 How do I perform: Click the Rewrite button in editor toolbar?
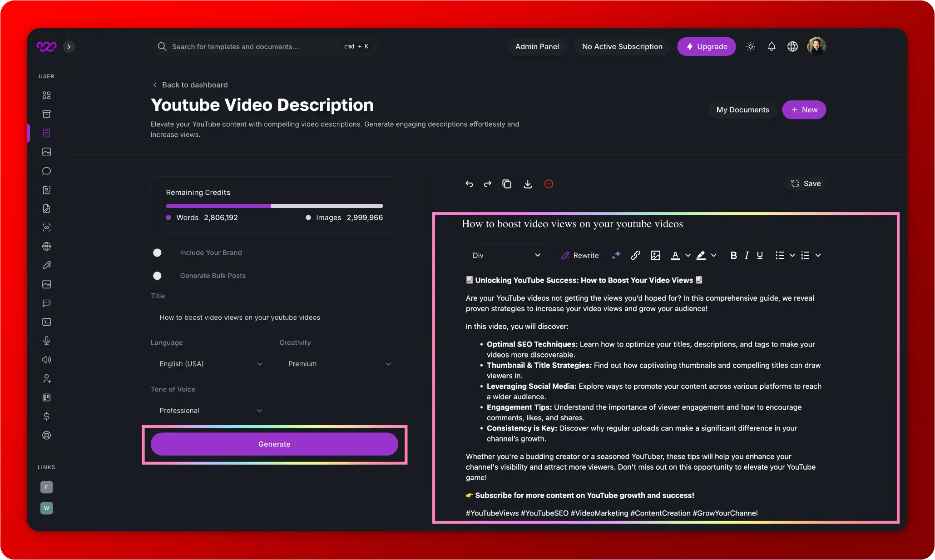coord(580,255)
